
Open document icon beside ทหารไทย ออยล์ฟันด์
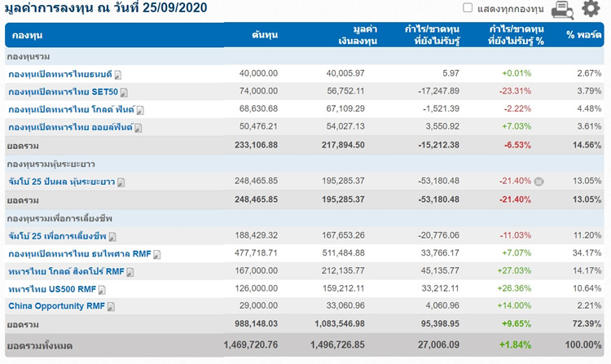(x=138, y=128)
